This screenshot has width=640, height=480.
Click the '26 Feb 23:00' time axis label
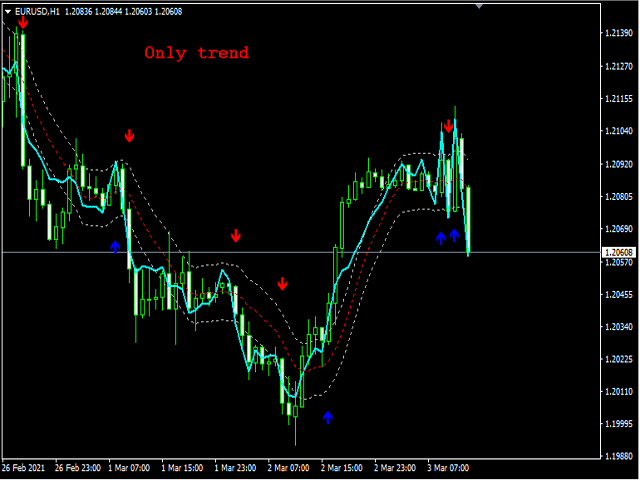tap(78, 468)
